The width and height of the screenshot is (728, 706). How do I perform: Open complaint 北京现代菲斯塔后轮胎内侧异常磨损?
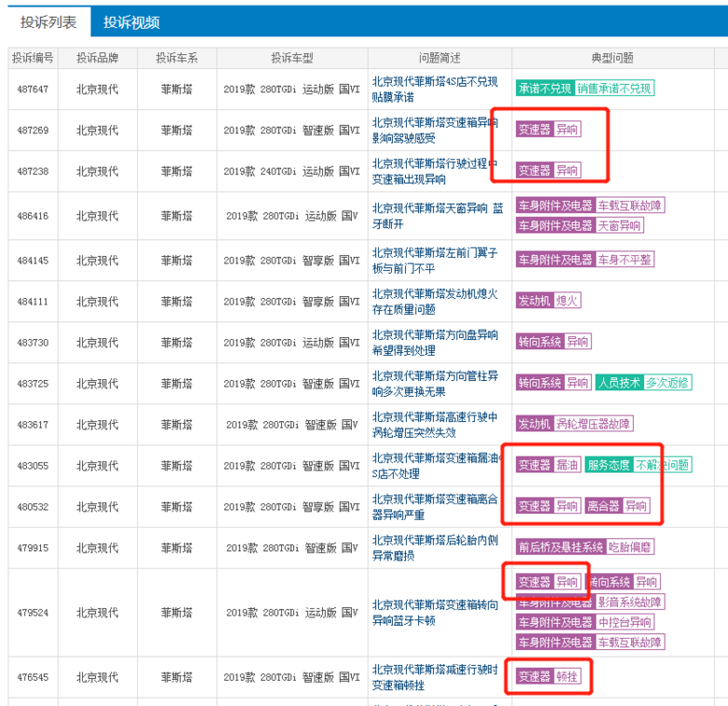(435, 547)
